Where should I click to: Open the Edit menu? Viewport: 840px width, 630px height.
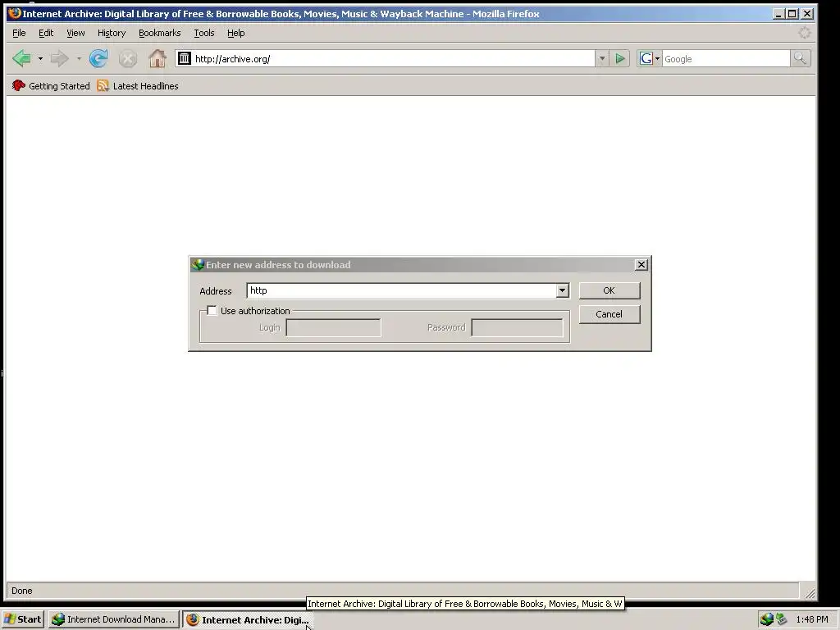[46, 33]
